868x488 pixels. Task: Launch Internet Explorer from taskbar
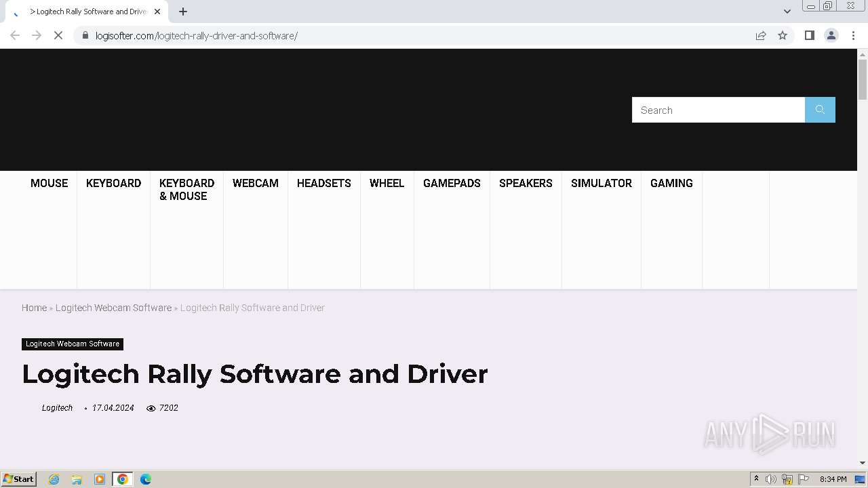[54, 479]
